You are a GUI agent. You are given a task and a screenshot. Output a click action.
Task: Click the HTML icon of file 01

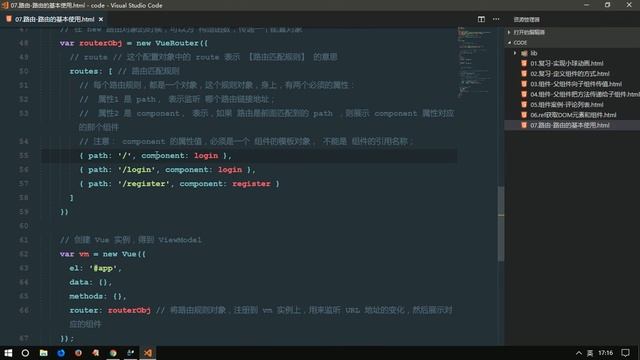point(524,63)
